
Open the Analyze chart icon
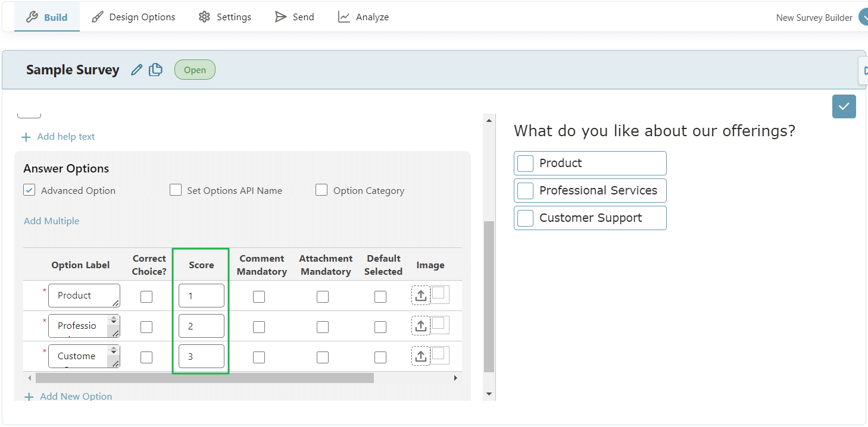[344, 17]
